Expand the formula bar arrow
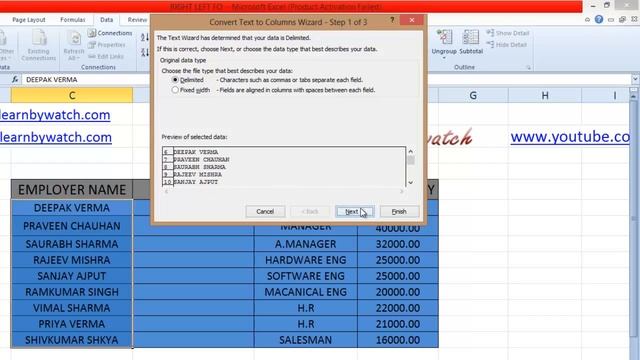The width and height of the screenshot is (640, 360). (635, 79)
